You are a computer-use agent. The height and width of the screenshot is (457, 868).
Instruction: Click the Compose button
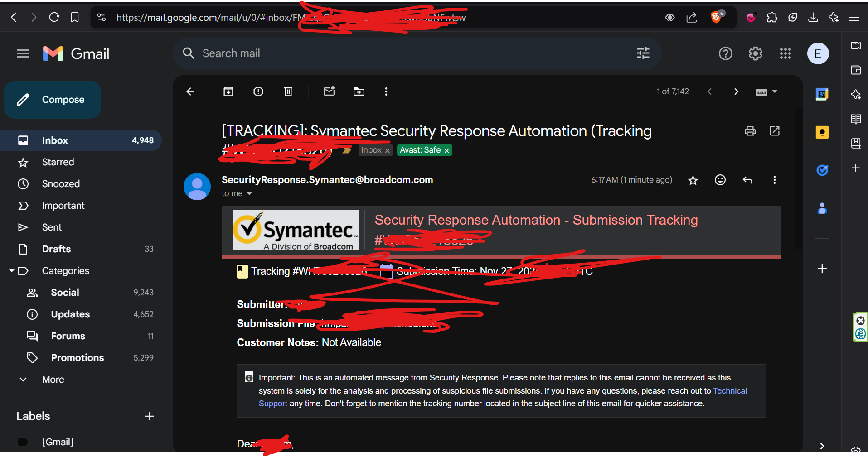tap(53, 100)
